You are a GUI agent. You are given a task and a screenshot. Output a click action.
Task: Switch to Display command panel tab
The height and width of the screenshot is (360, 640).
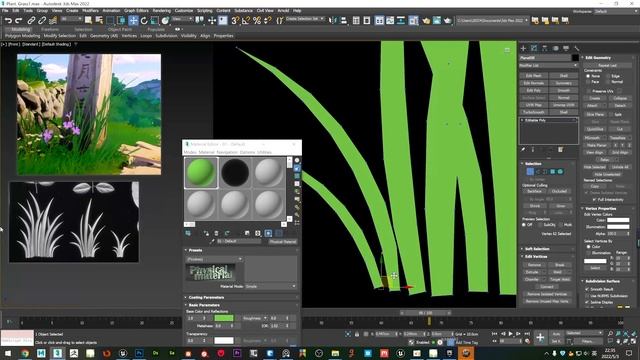coord(566,48)
